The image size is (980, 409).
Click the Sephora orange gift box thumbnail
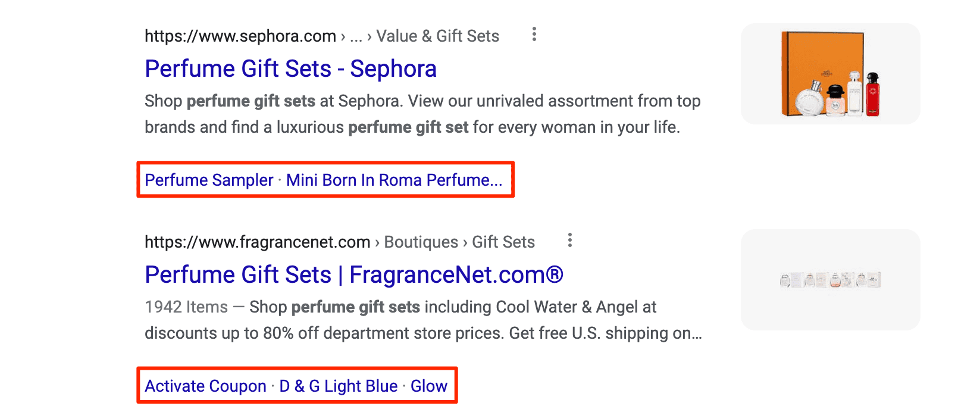[x=831, y=74]
